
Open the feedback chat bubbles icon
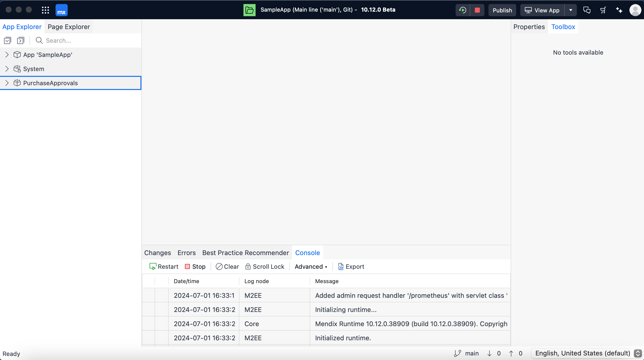[587, 10]
